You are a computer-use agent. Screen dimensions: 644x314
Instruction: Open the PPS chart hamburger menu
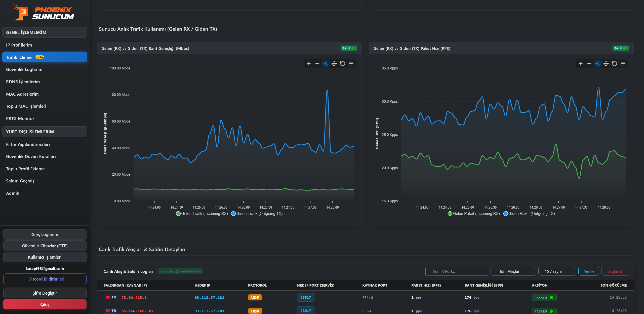click(x=623, y=64)
